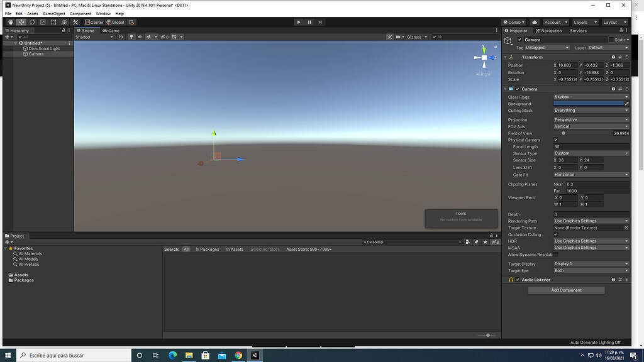Image resolution: width=644 pixels, height=362 pixels.
Task: Open the Clear Flags dropdown
Action: click(x=590, y=97)
